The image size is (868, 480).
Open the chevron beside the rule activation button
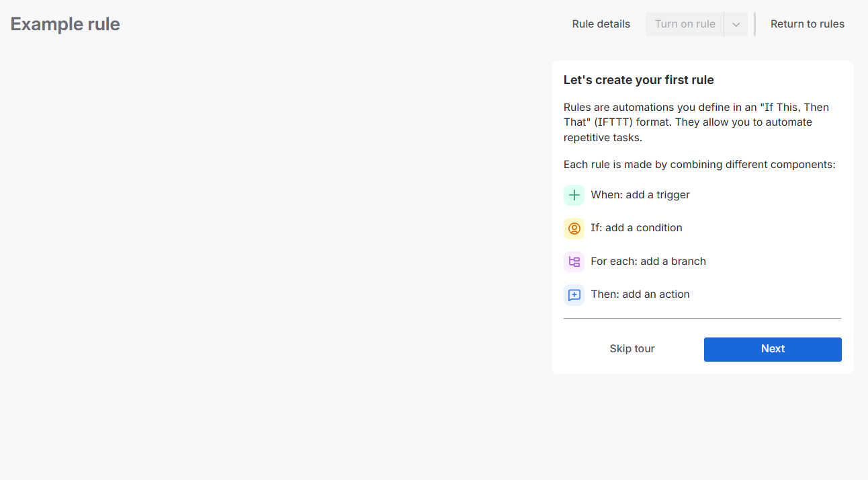pyautogui.click(x=736, y=24)
